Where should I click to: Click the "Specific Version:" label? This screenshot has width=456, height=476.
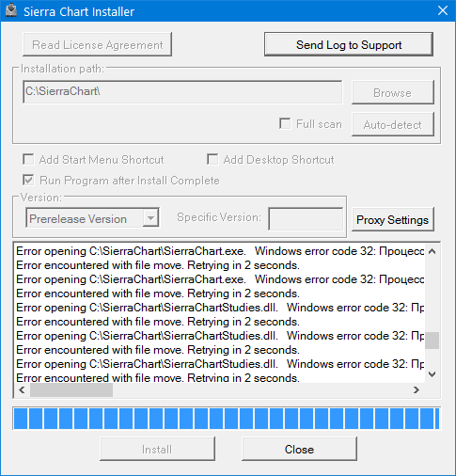click(219, 217)
